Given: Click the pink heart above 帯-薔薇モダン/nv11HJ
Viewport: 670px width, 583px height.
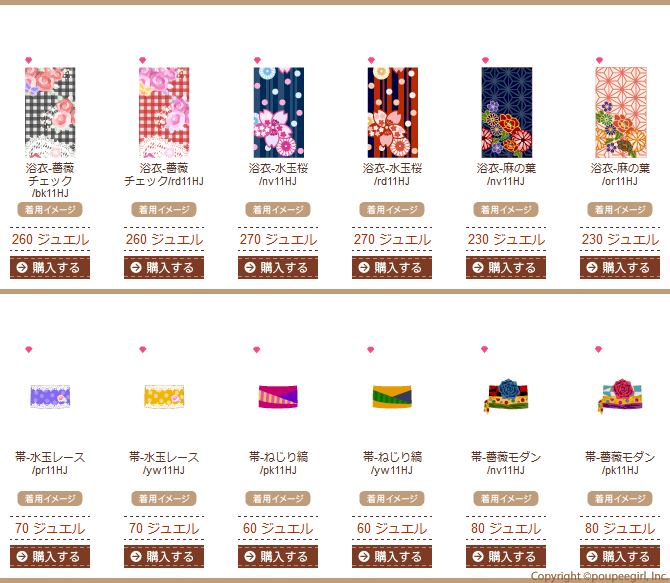Looking at the screenshot, I should click(x=485, y=349).
